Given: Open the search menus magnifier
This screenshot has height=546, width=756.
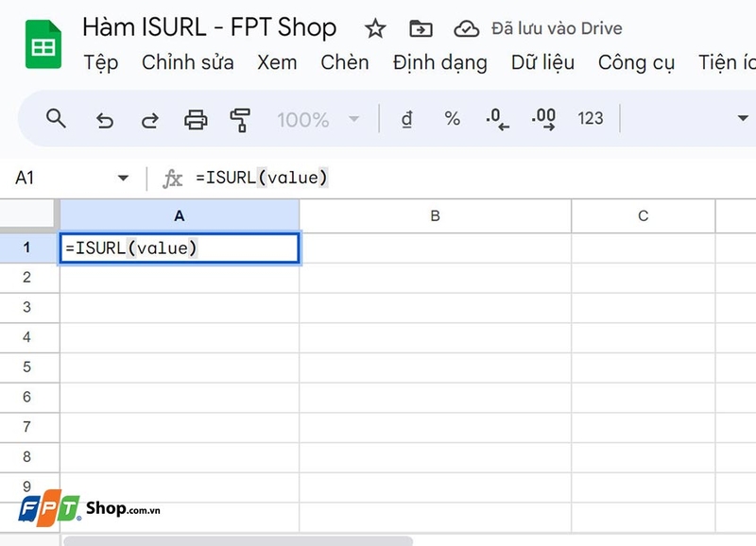Looking at the screenshot, I should click(x=57, y=119).
